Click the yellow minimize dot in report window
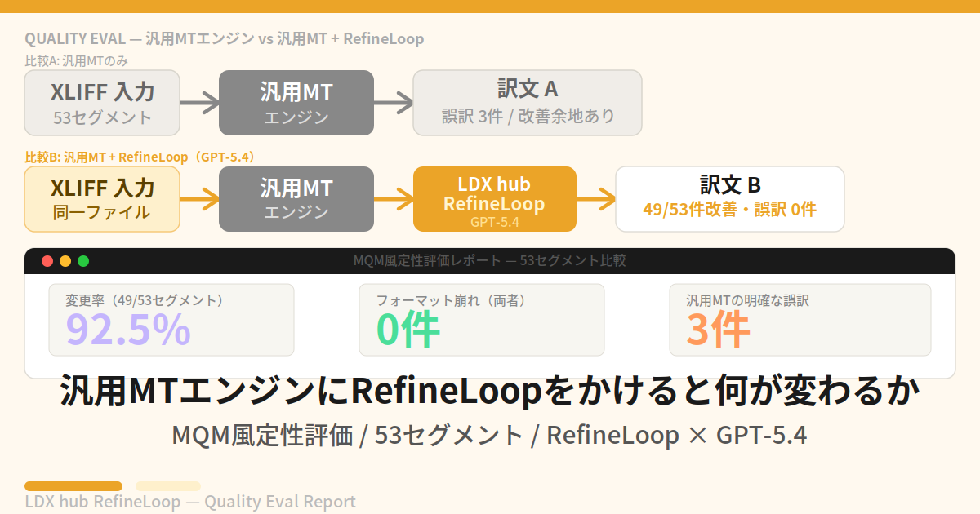Image resolution: width=980 pixels, height=514 pixels. pos(65,261)
